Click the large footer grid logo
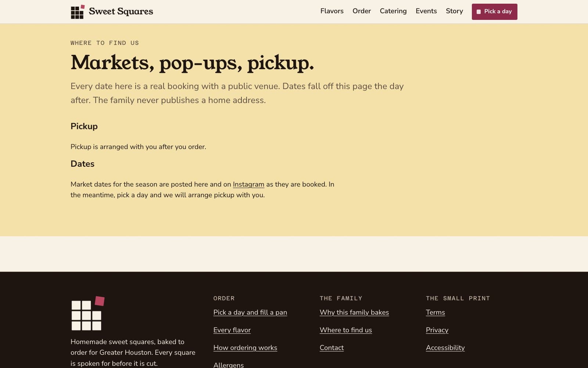 (88, 313)
